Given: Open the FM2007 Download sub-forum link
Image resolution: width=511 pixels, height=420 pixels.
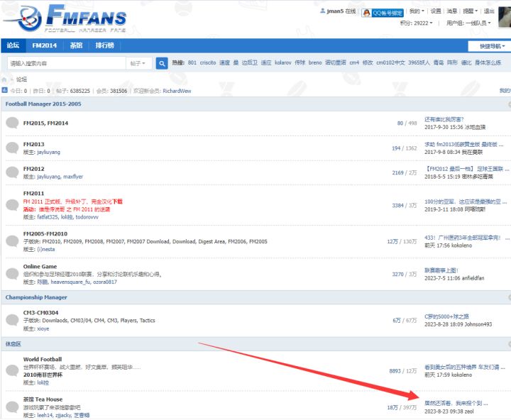Looking at the screenshot, I should [148, 242].
